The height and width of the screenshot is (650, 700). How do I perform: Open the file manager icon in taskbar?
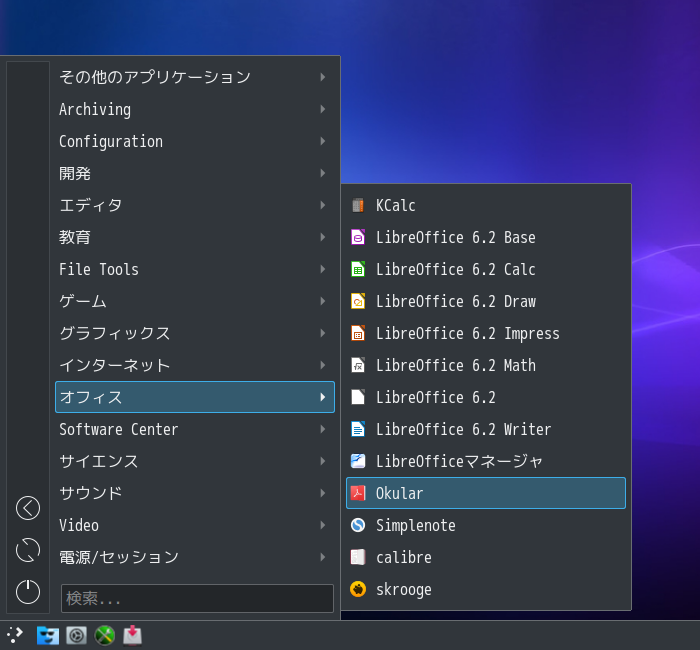(48, 635)
